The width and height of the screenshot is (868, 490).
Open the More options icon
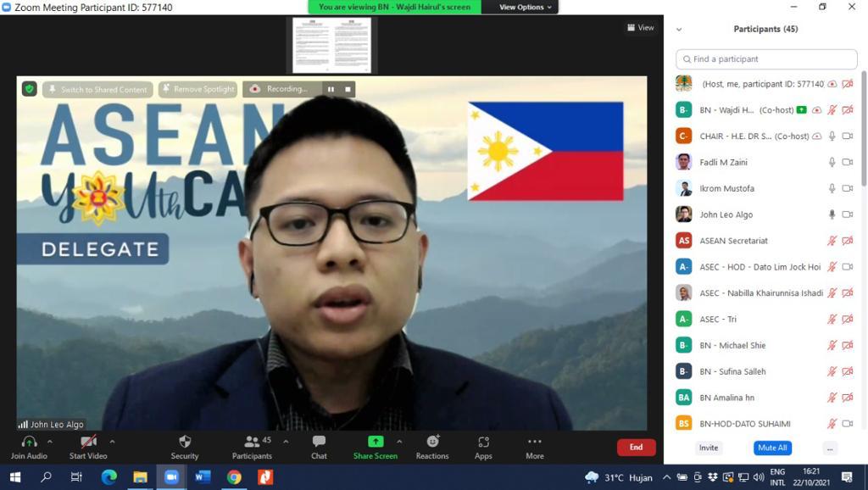[534, 442]
